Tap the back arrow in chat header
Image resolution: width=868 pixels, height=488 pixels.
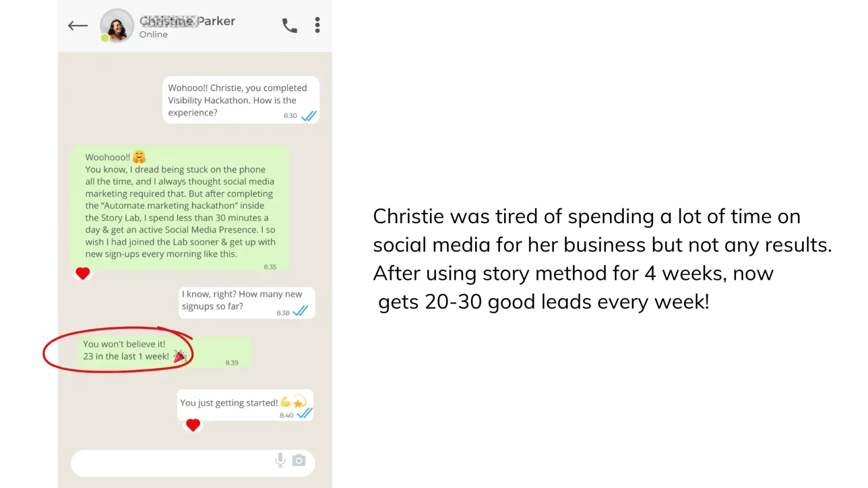click(x=78, y=25)
